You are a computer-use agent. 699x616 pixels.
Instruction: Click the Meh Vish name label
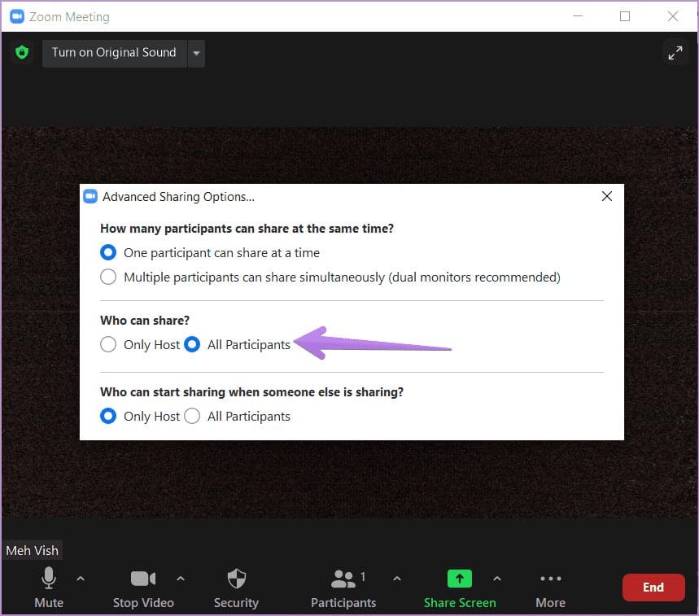click(32, 550)
